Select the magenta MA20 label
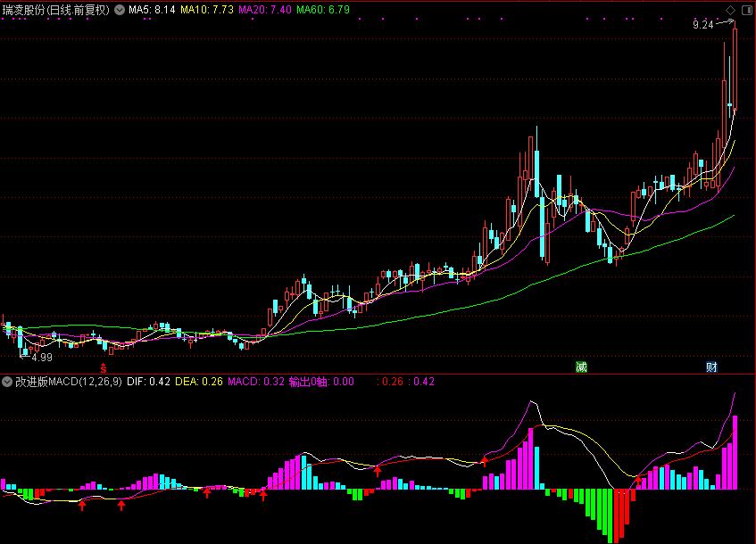 point(265,11)
